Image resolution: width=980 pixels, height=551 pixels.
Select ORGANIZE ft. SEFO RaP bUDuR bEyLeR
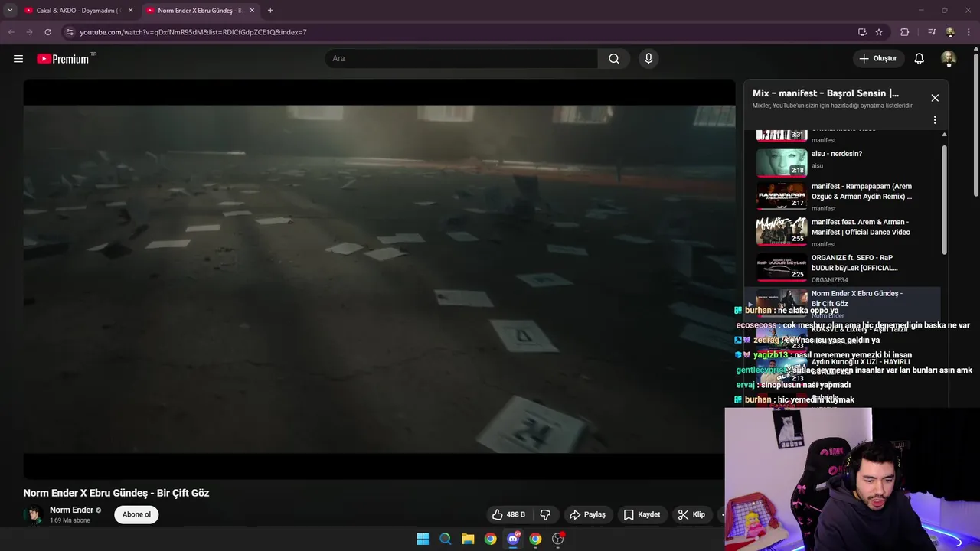click(842, 269)
